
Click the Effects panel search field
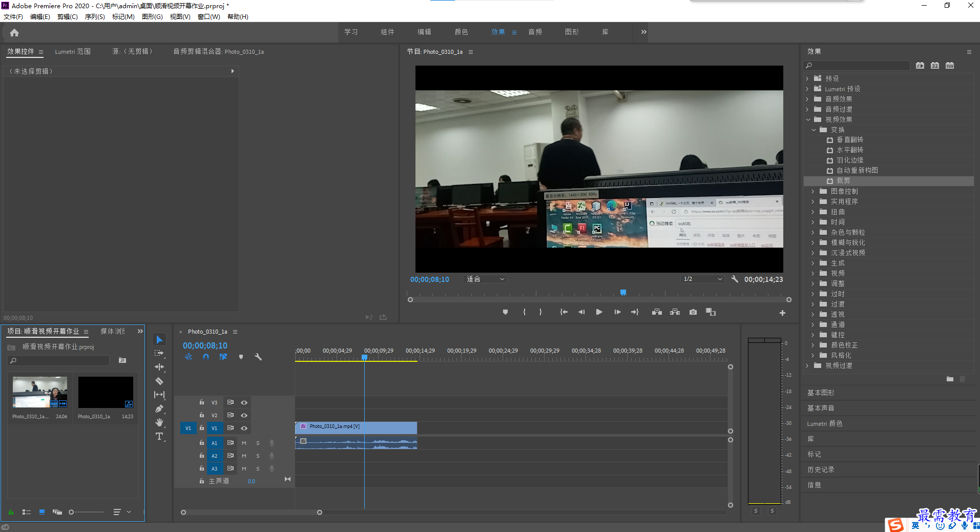(857, 66)
